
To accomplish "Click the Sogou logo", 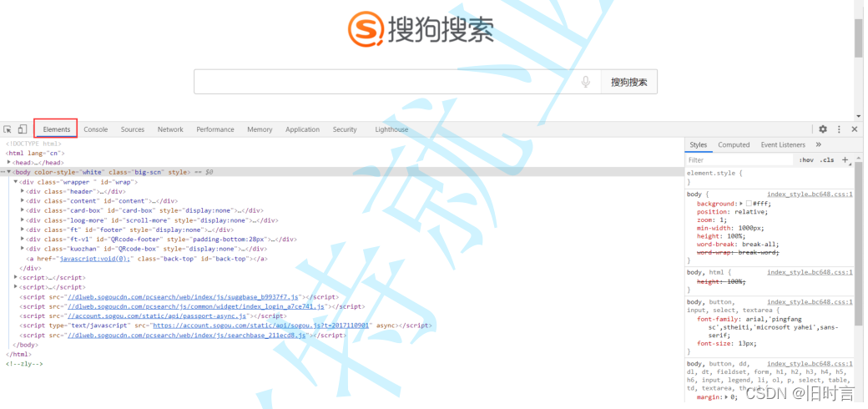I will (x=421, y=28).
